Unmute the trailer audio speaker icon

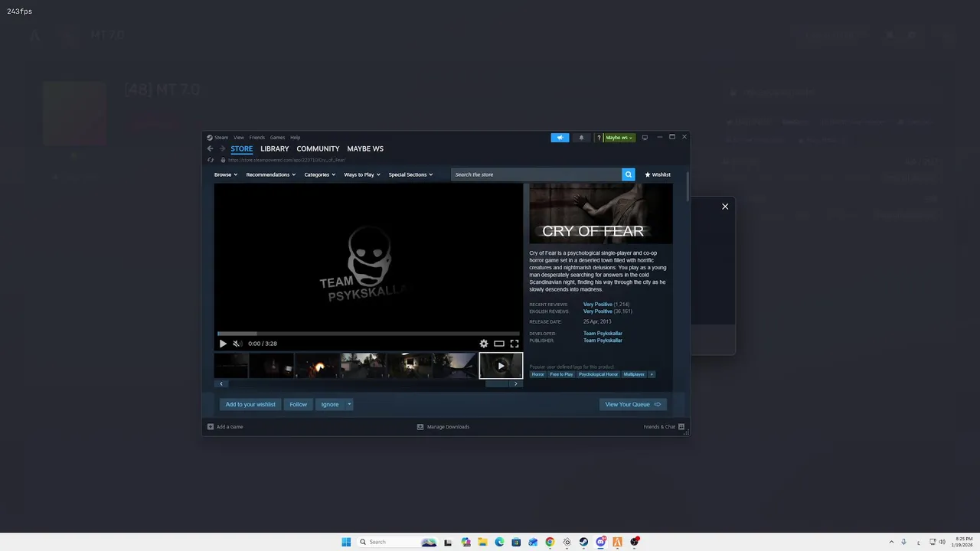tap(237, 344)
